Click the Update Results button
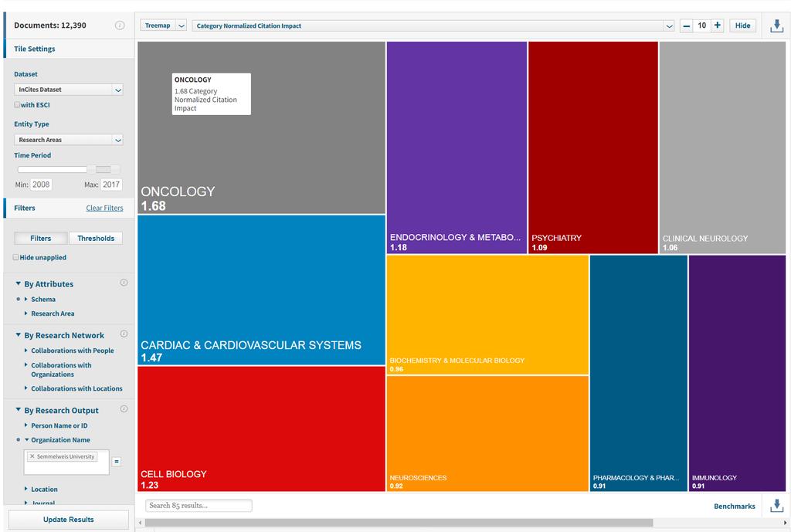This screenshot has width=791, height=532. [x=69, y=520]
